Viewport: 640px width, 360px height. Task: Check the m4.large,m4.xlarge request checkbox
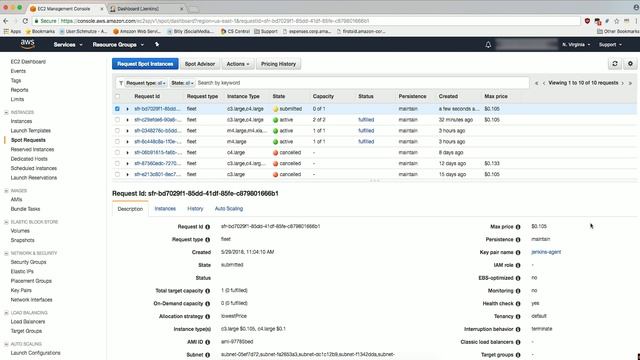[x=118, y=131]
